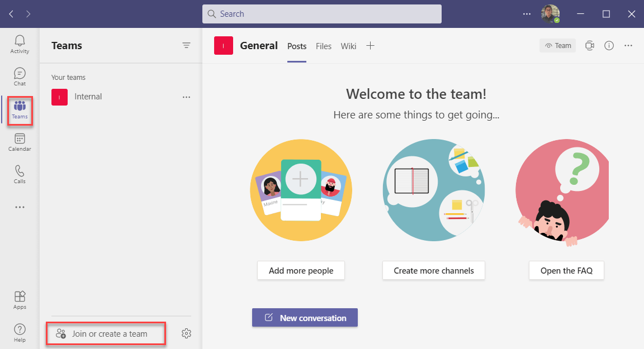Click in the Search box

pyautogui.click(x=322, y=14)
